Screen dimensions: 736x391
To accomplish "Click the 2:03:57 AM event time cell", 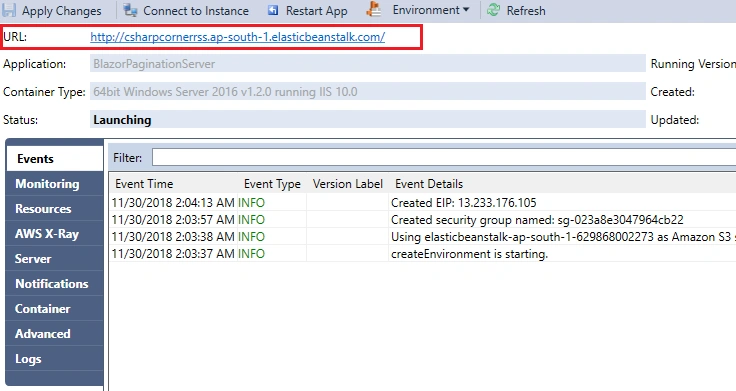I will [x=173, y=220].
